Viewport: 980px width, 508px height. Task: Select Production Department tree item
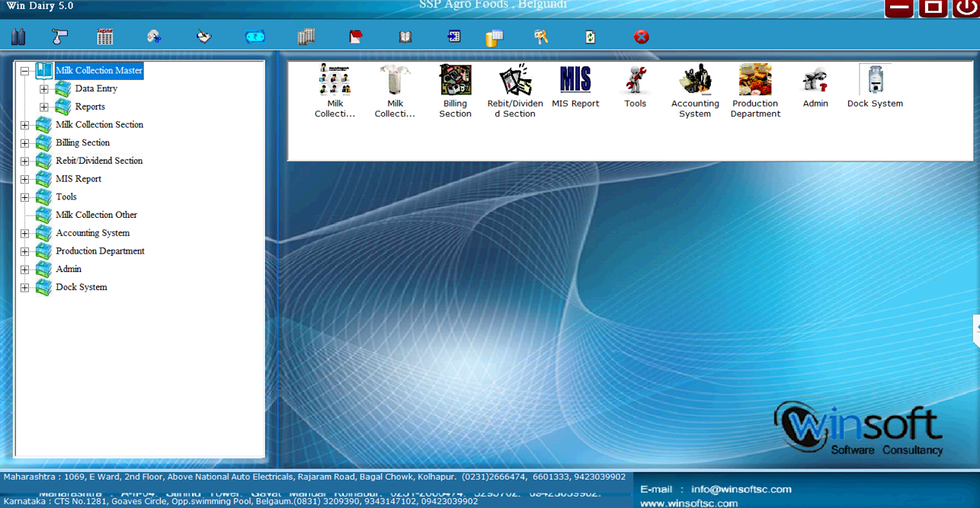tap(100, 251)
